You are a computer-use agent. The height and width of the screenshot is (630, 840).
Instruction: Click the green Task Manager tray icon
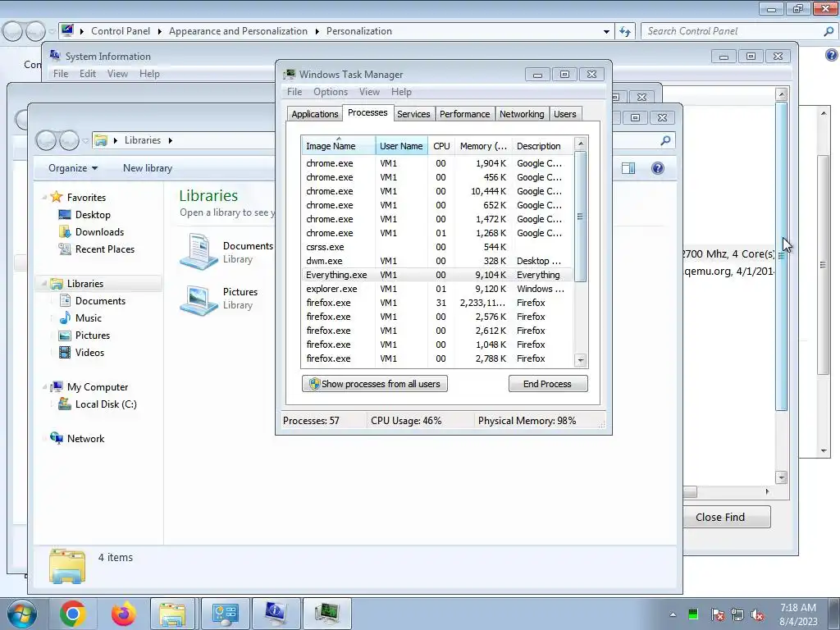click(x=693, y=614)
